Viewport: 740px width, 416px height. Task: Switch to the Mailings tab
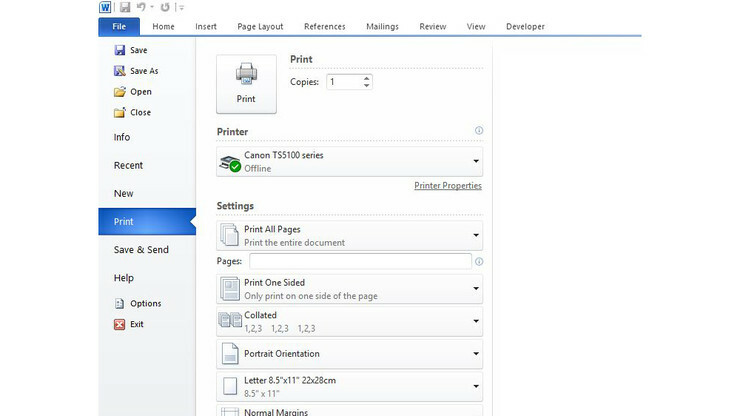coord(382,27)
